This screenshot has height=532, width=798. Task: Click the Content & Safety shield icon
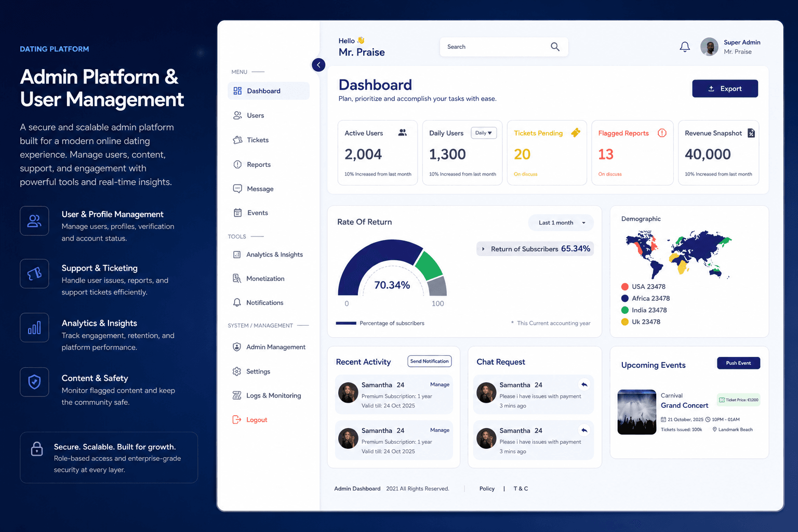(x=34, y=382)
